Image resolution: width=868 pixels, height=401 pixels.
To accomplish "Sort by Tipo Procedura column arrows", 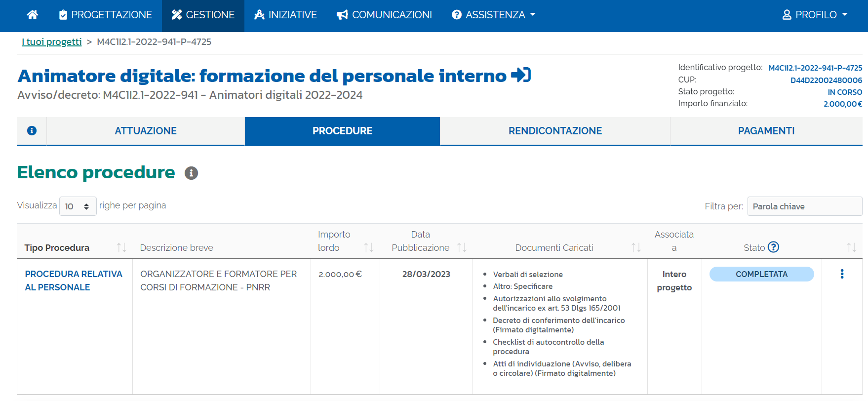I will [x=121, y=247].
